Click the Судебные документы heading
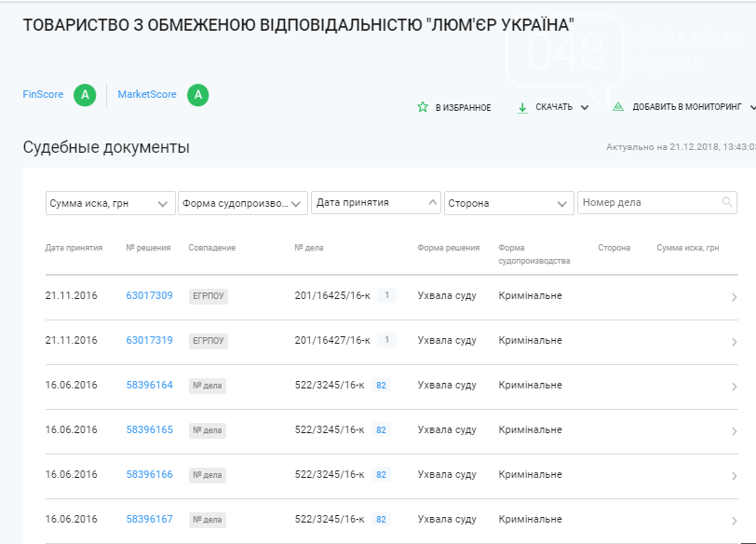The width and height of the screenshot is (756, 544). [106, 147]
